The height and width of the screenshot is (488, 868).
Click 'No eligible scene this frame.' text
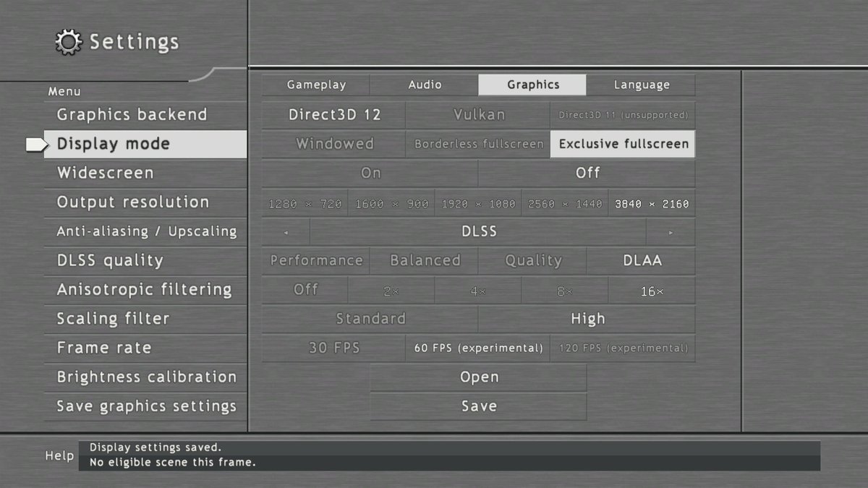click(173, 462)
